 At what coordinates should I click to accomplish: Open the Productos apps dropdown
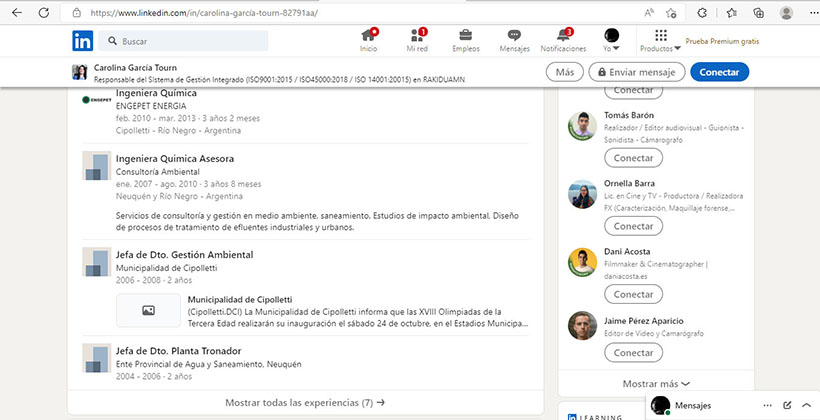pos(660,40)
